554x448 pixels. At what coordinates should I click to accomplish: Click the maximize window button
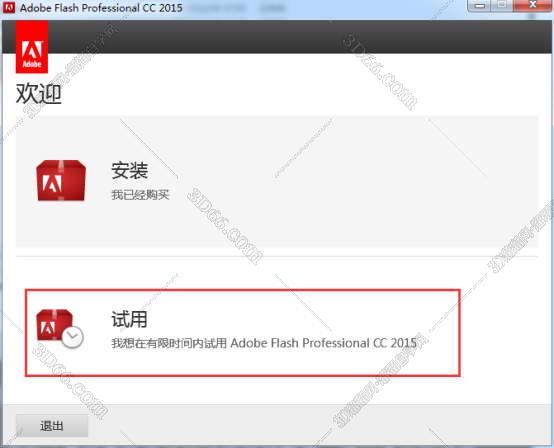503,6
